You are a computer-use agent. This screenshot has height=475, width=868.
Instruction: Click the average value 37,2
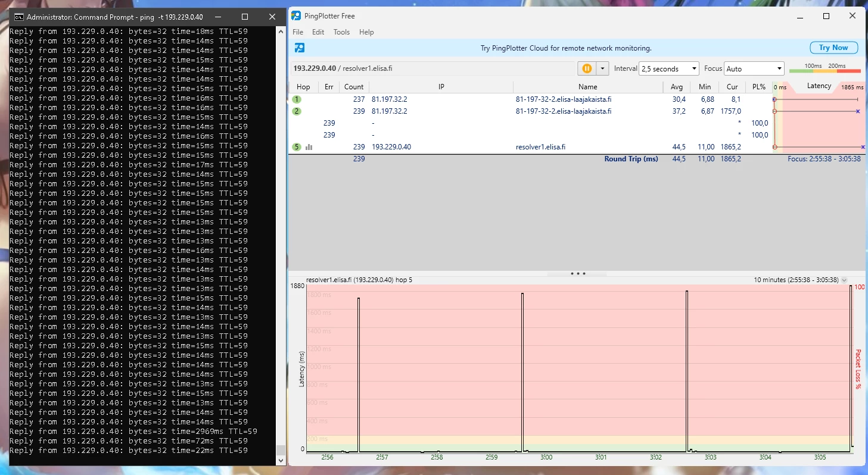[x=679, y=111]
